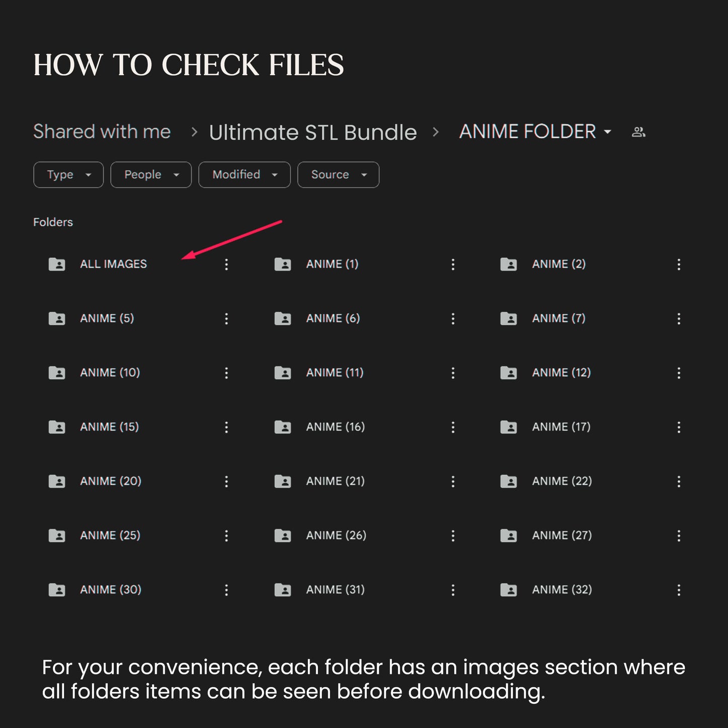Open three-dot menu for ANIME (7)
Screen dimensions: 728x728
(679, 318)
